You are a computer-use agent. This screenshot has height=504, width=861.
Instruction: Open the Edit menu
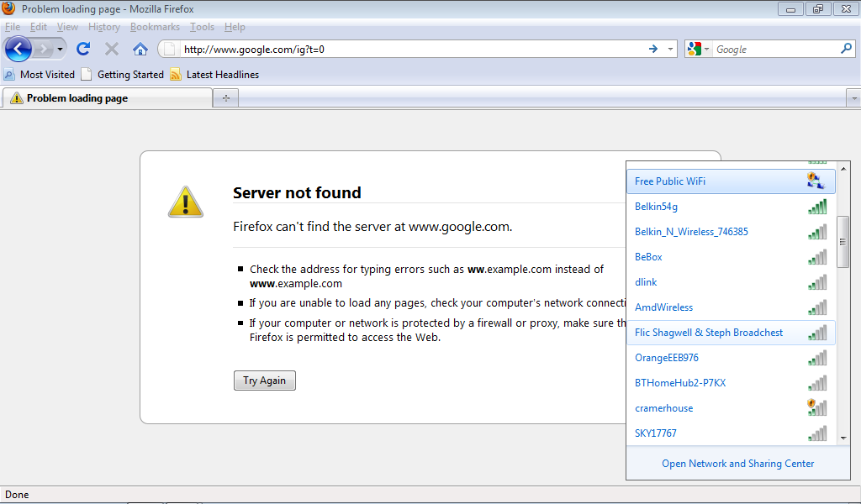click(39, 27)
